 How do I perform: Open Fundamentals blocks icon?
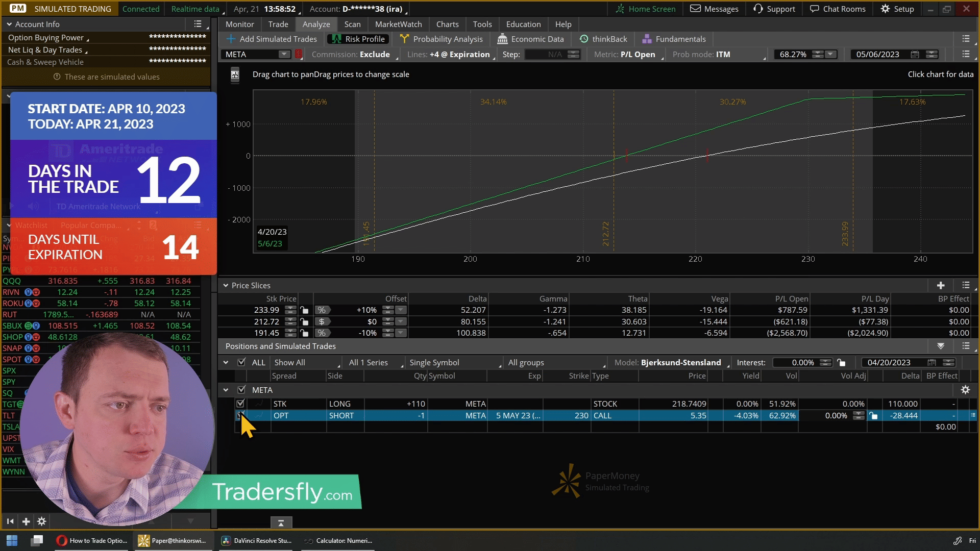pos(647,39)
